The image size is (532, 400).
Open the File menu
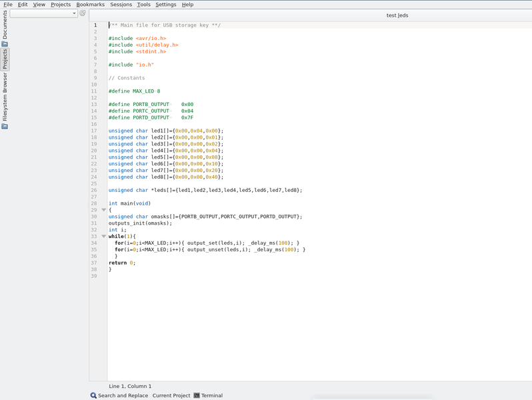[x=8, y=5]
